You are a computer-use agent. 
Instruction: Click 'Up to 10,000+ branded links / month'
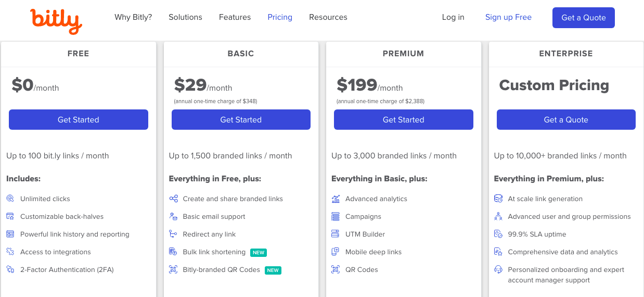click(560, 156)
